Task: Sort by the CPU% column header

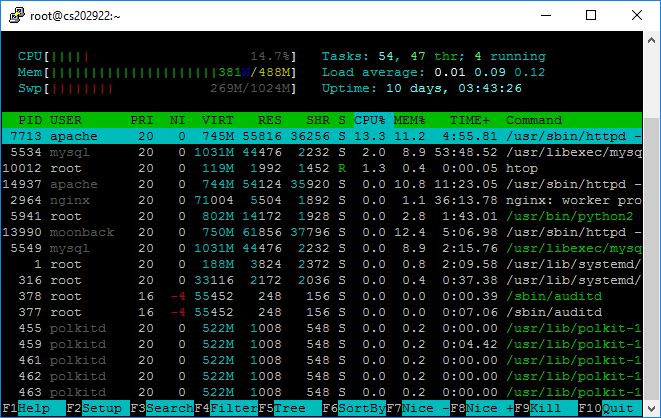Action: [x=368, y=120]
